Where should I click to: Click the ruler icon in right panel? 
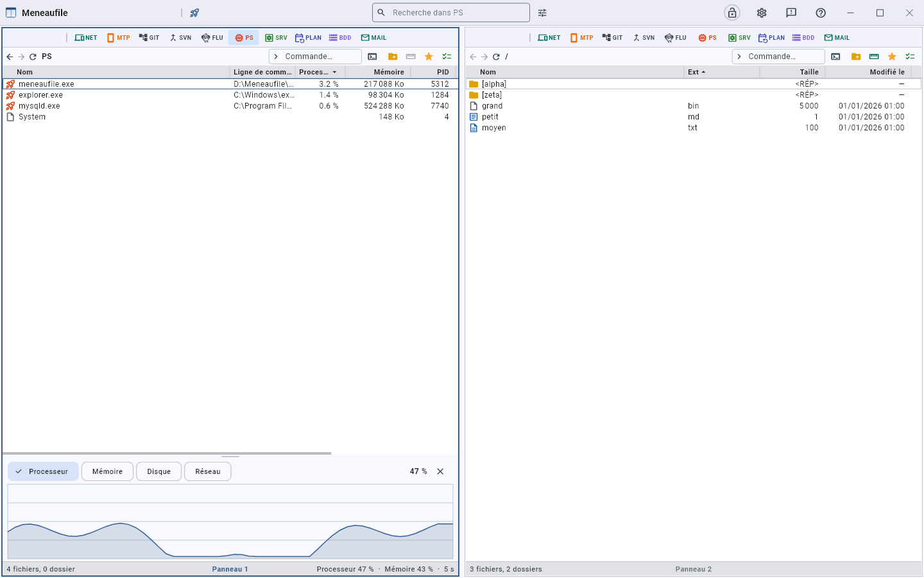tap(874, 57)
